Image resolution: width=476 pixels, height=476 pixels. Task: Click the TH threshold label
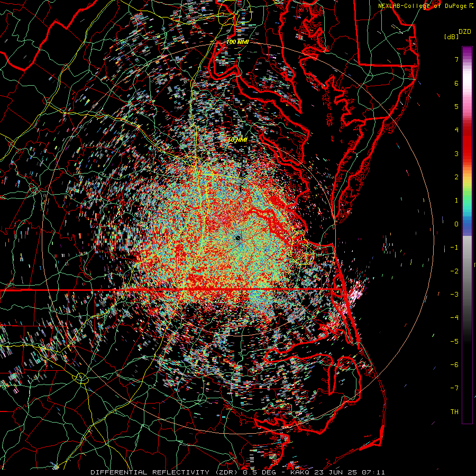454,412
